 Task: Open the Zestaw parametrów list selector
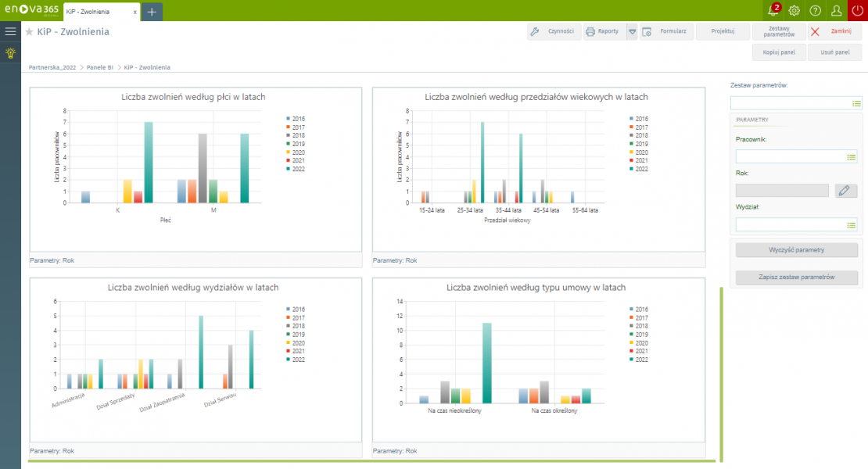pos(856,103)
